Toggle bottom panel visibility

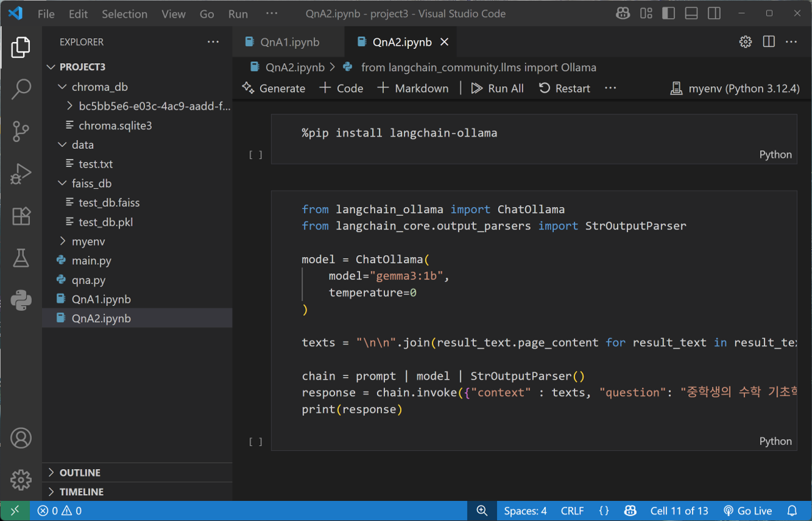pyautogui.click(x=691, y=13)
